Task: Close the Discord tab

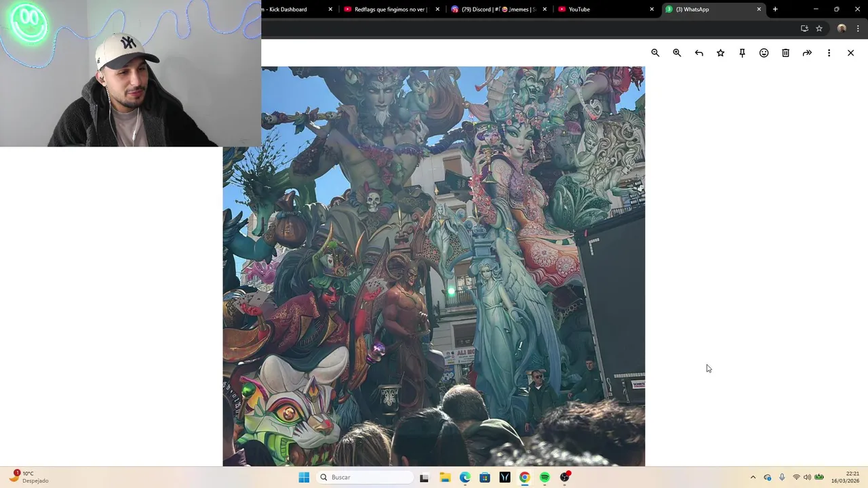Action: (x=545, y=9)
